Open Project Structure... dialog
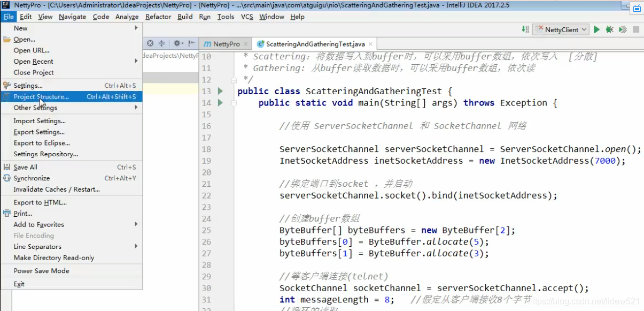Viewport: 644px width, 311px height. coord(72,97)
